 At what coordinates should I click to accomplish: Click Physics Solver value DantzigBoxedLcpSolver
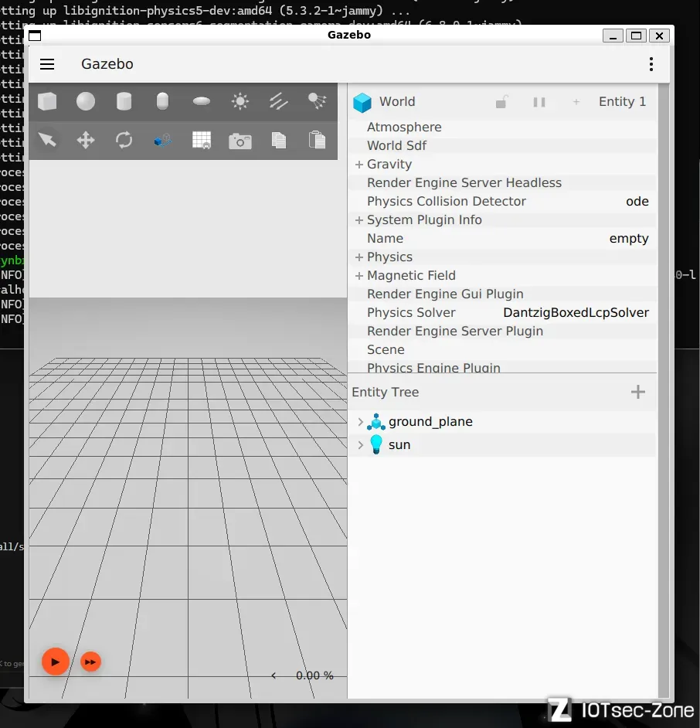(576, 313)
